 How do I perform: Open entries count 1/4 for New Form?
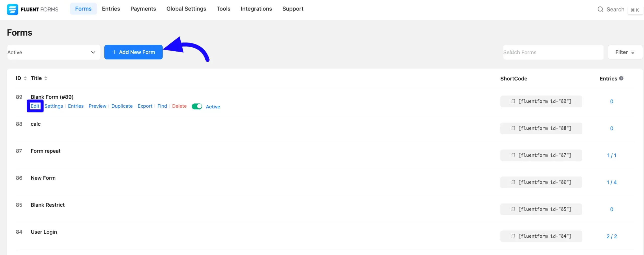point(612,182)
